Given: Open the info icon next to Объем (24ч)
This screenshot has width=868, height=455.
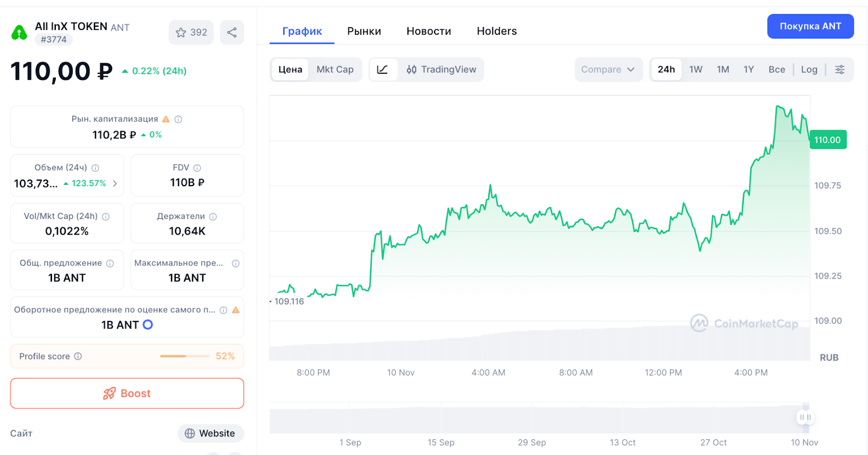Looking at the screenshot, I should pyautogui.click(x=95, y=168).
